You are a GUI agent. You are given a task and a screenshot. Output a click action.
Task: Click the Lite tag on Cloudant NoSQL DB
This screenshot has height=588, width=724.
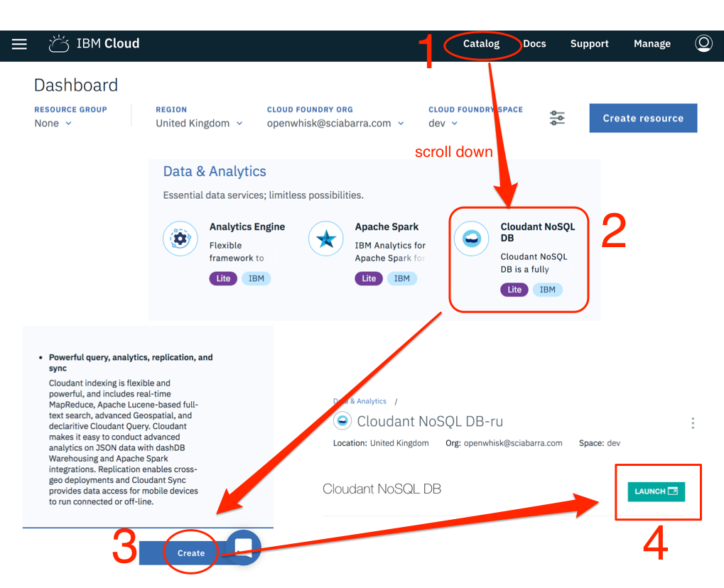click(x=514, y=290)
